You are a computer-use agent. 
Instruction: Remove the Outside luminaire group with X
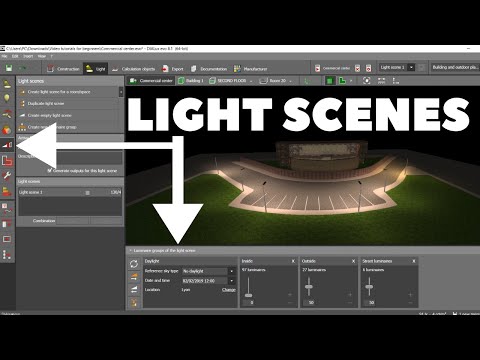[x=354, y=261]
